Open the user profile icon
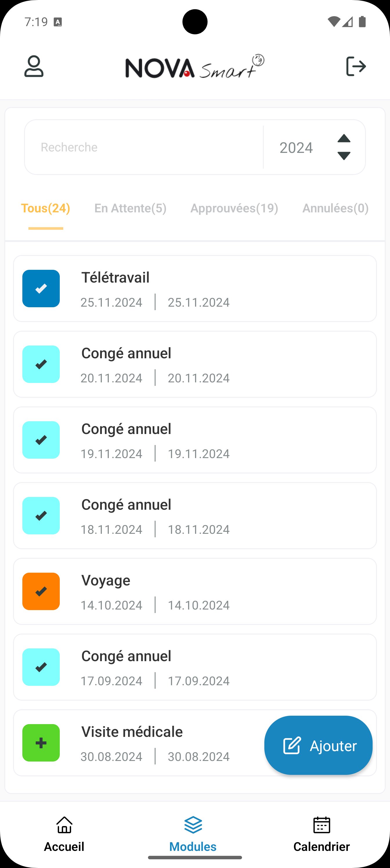The width and height of the screenshot is (390, 868). (x=34, y=66)
